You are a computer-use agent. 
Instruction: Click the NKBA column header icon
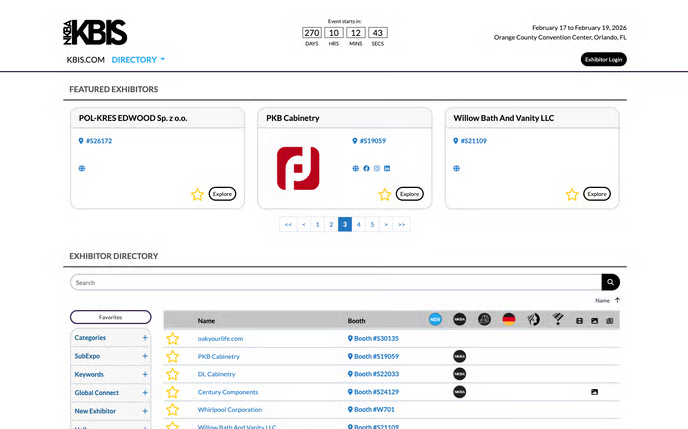459,319
